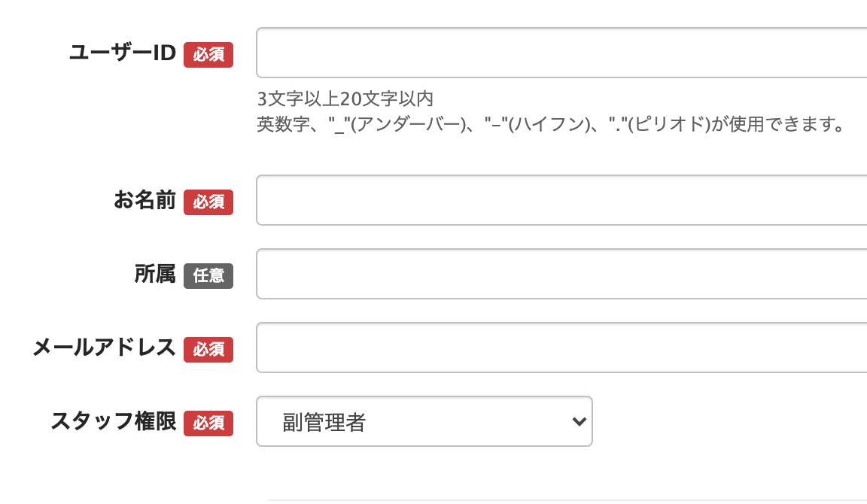Click the red 必須 badge beside ユーザーID
The width and height of the screenshot is (867, 504).
(x=208, y=55)
